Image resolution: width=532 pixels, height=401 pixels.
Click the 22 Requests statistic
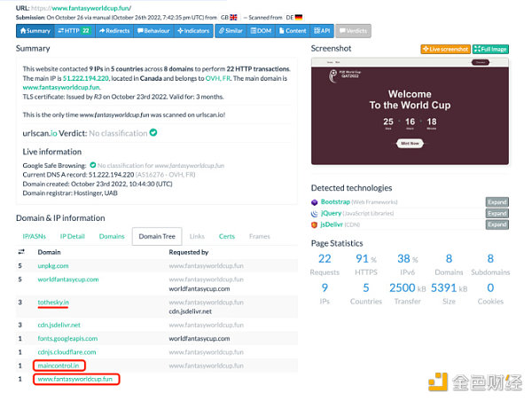pos(325,265)
